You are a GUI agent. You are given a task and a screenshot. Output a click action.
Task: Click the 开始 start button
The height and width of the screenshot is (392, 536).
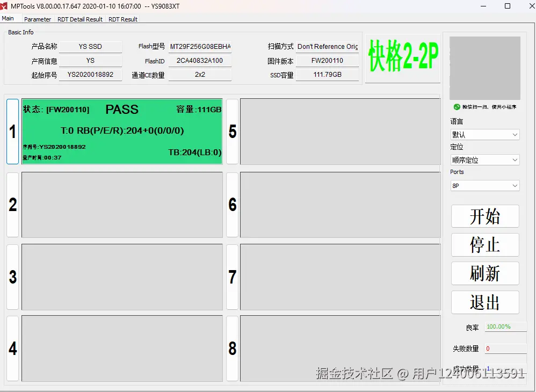coord(485,216)
